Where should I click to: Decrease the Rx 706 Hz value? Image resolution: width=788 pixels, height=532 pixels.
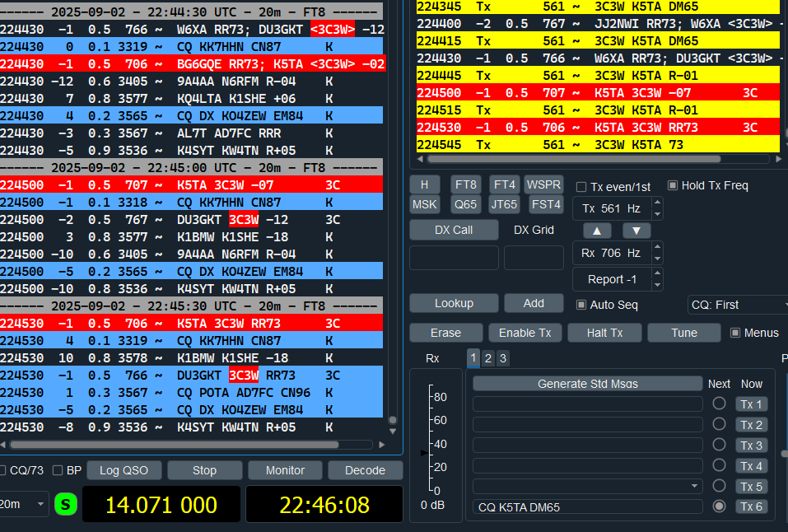pos(657,259)
